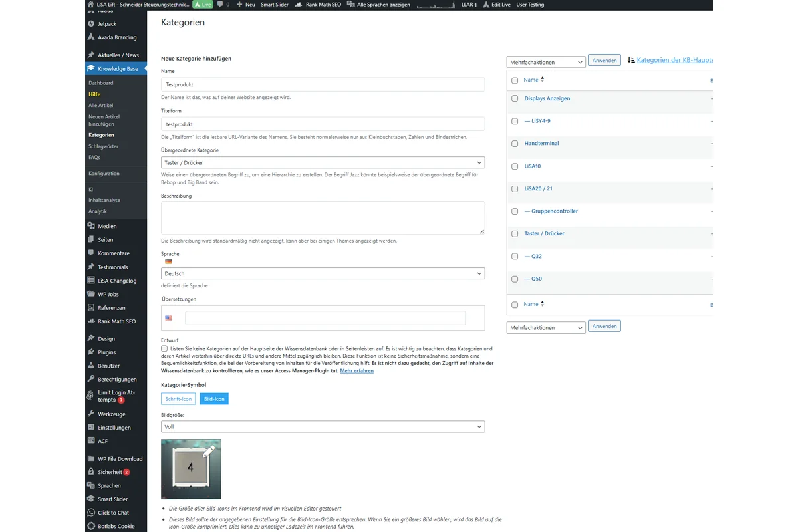Image resolution: width=798 pixels, height=532 pixels.
Task: Open the Übergeordnete Kategorie dropdown
Action: pos(323,162)
